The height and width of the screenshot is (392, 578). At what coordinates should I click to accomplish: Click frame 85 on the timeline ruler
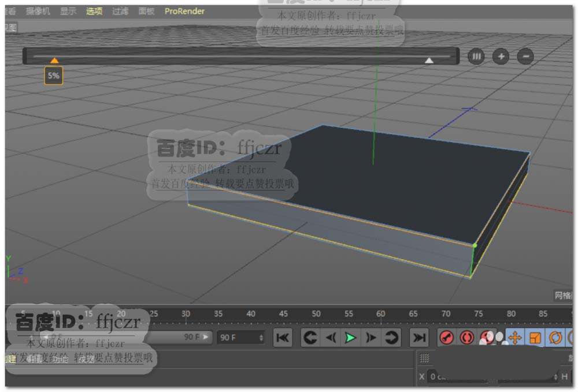click(x=543, y=313)
